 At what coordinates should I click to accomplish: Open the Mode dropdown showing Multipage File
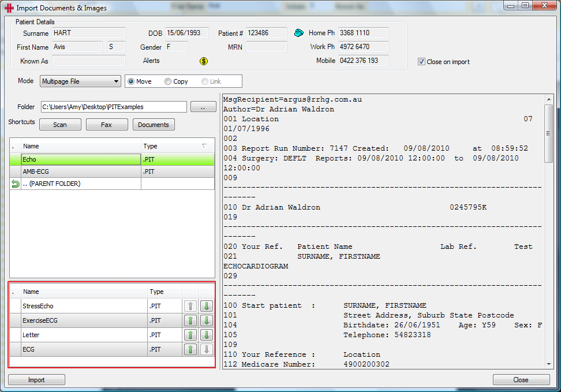(80, 81)
